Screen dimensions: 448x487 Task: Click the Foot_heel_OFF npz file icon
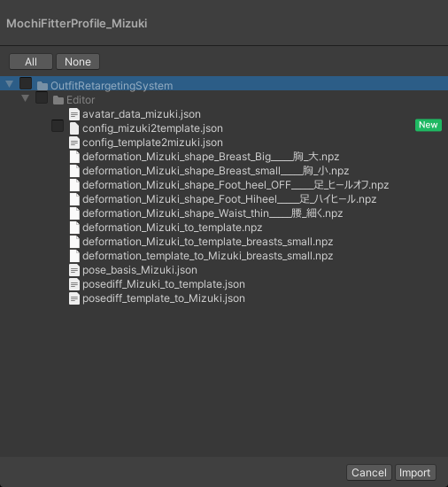point(74,185)
